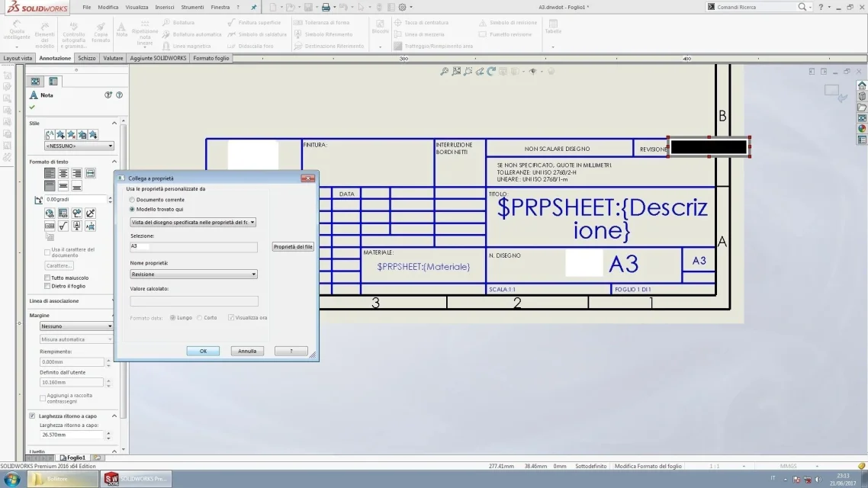Enable the Tutto maiuscolo checkbox

[47, 278]
